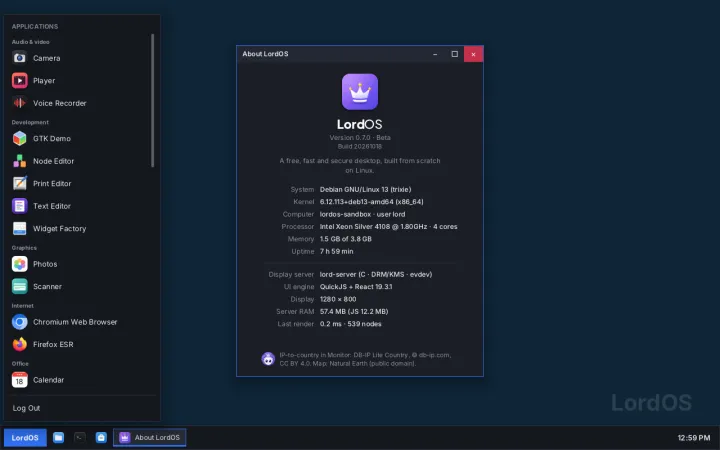Click the "A free, fast and secure desktop" tagline
The width and height of the screenshot is (720, 450).
tap(360, 165)
